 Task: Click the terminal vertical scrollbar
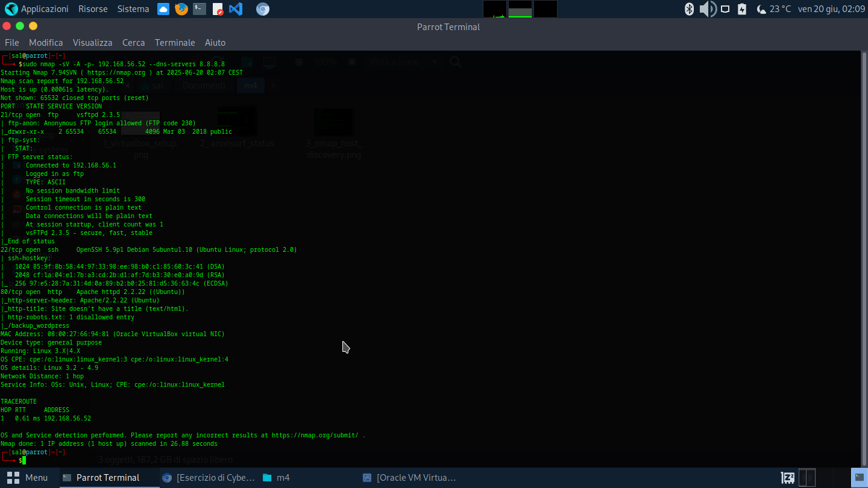click(864, 258)
